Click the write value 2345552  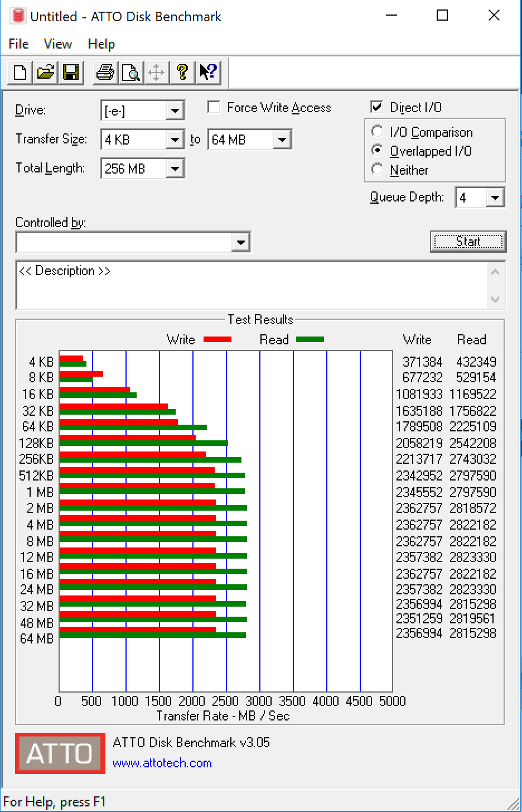pyautogui.click(x=419, y=492)
